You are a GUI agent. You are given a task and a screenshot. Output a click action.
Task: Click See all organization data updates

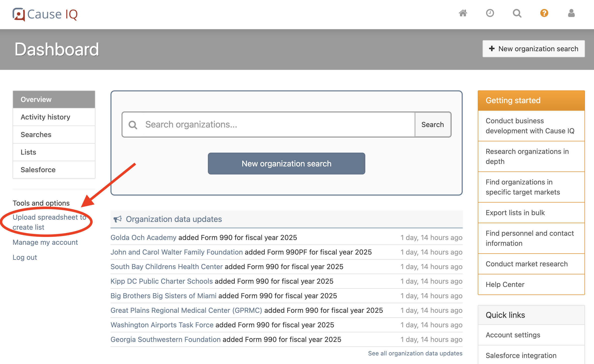415,353
